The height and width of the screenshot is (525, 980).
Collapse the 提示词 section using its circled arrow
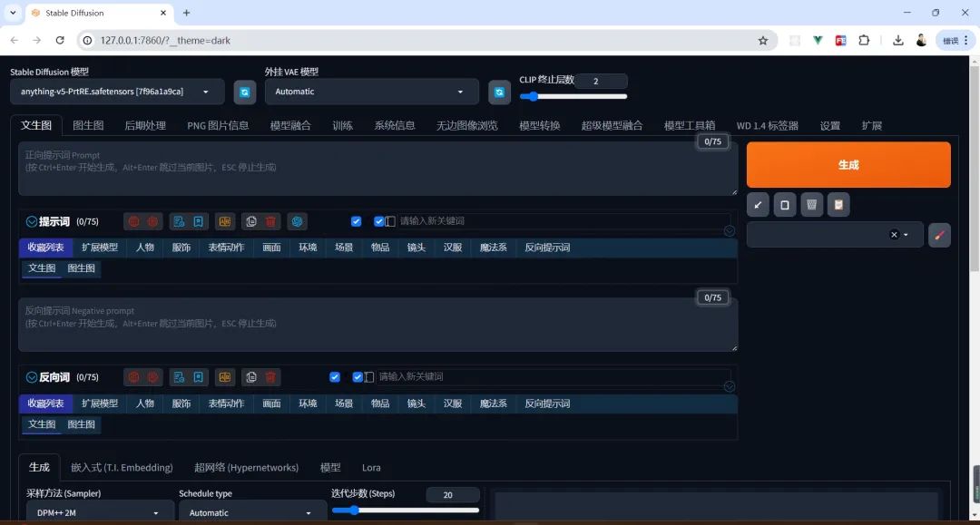tap(31, 221)
